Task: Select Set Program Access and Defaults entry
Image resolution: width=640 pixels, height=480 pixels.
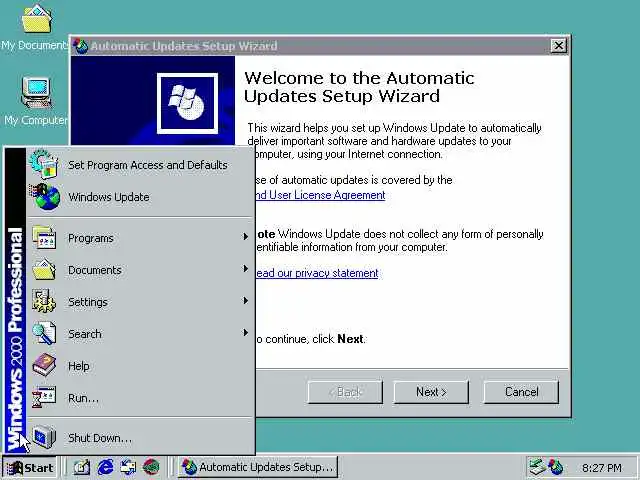Action: [x=140, y=165]
